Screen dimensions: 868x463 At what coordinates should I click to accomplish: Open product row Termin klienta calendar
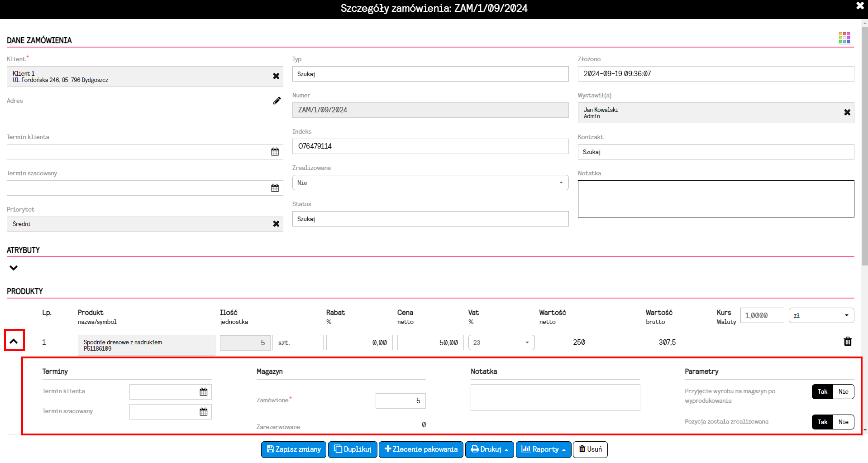point(204,392)
